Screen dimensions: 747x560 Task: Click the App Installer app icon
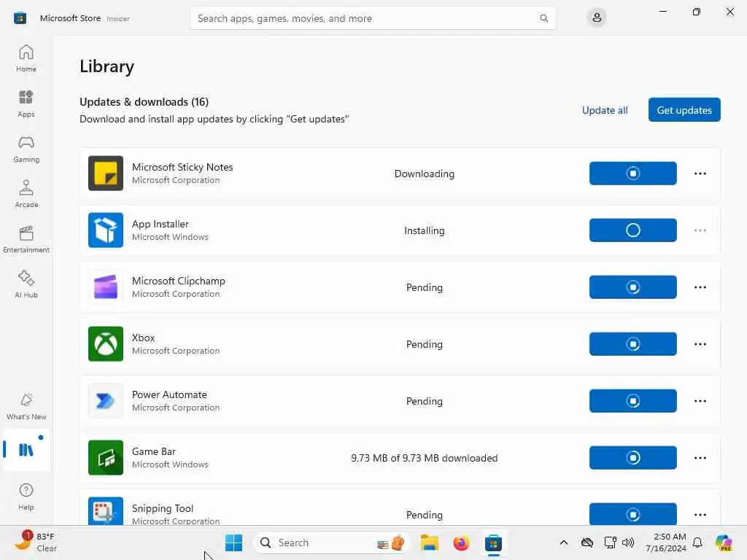(x=106, y=230)
